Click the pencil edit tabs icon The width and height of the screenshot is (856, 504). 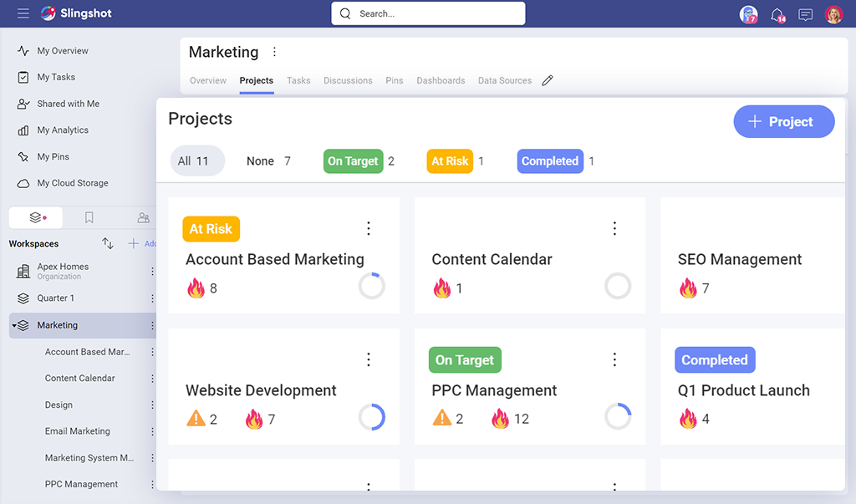(548, 80)
